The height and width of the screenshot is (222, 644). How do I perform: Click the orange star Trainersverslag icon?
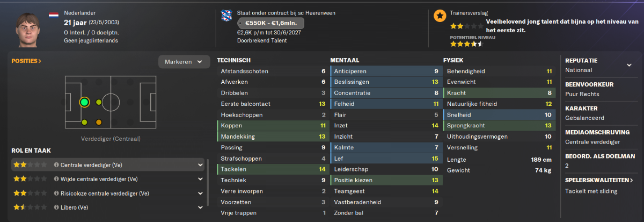point(440,16)
